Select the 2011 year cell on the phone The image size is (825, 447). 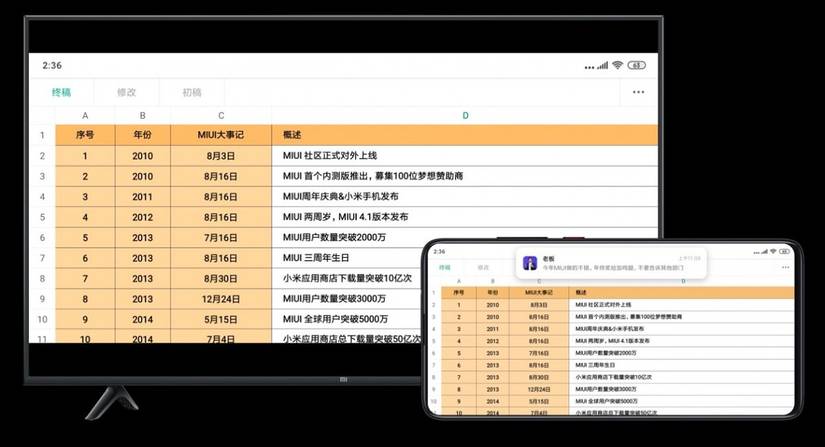(x=492, y=329)
